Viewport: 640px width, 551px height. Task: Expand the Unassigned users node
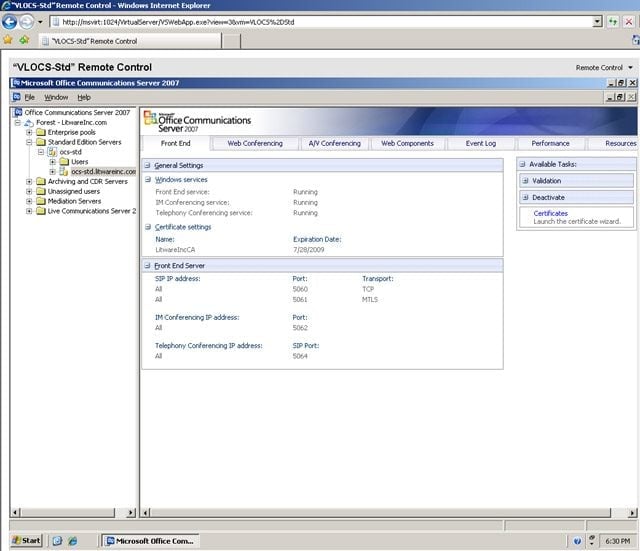tap(29, 191)
